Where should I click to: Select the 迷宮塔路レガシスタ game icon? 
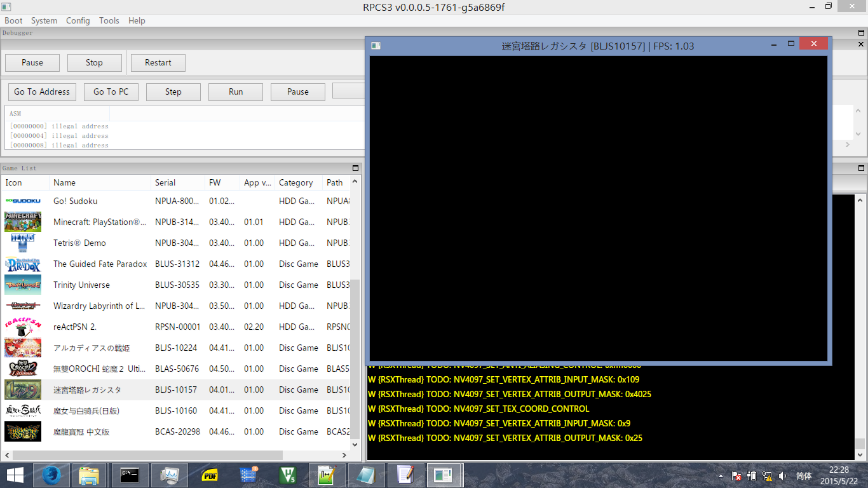[x=23, y=390]
